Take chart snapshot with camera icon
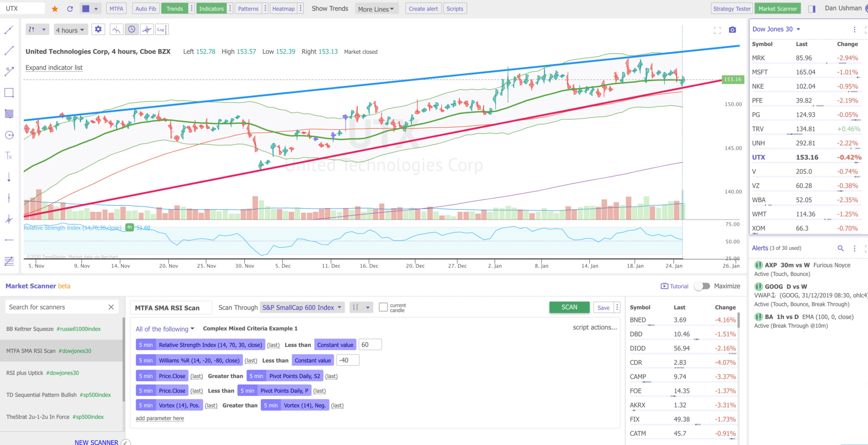Image resolution: width=868 pixels, height=445 pixels. click(x=732, y=30)
